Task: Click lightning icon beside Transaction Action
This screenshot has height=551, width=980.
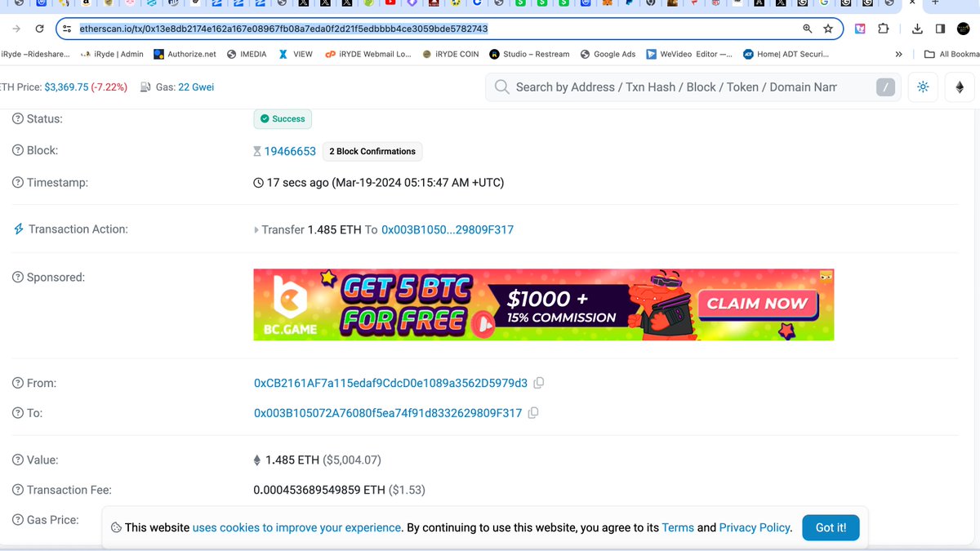Action: (x=18, y=229)
